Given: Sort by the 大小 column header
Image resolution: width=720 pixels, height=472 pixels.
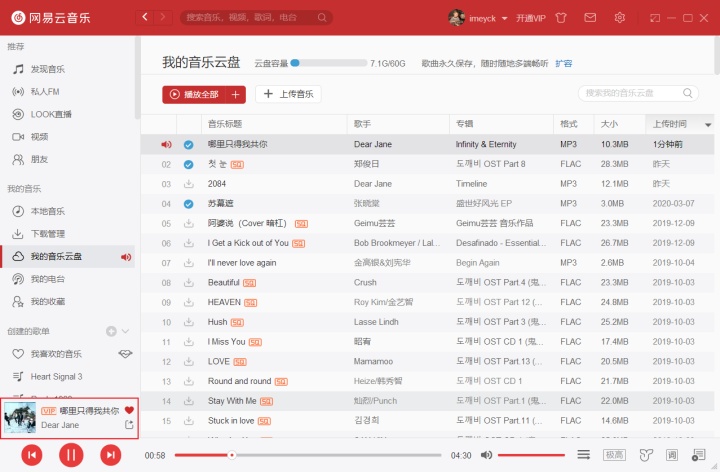Looking at the screenshot, I should pyautogui.click(x=620, y=124).
